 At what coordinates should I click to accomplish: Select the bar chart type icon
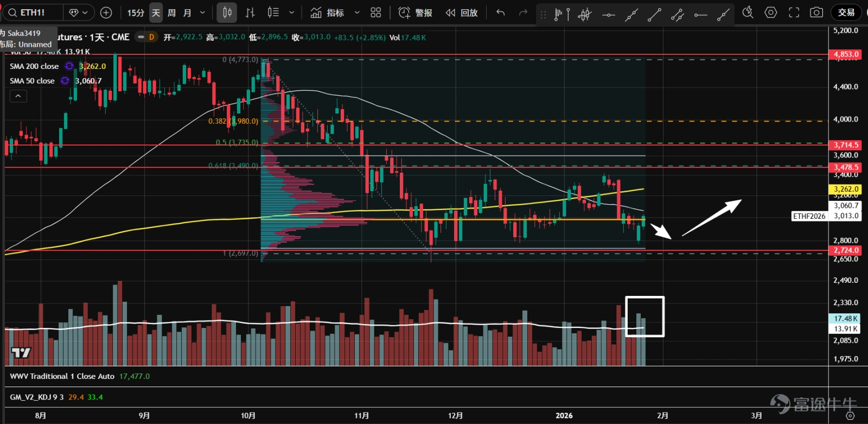[x=250, y=12]
